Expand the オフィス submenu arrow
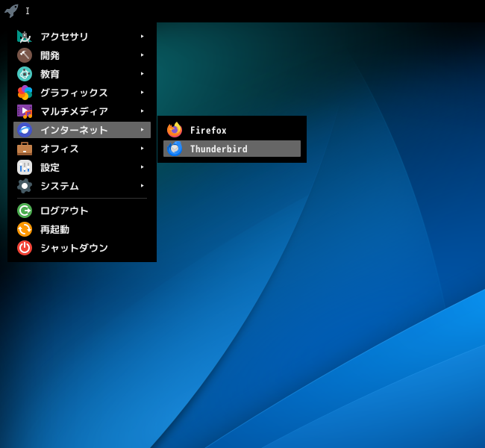Viewport: 485px width, 448px height. pyautogui.click(x=142, y=149)
